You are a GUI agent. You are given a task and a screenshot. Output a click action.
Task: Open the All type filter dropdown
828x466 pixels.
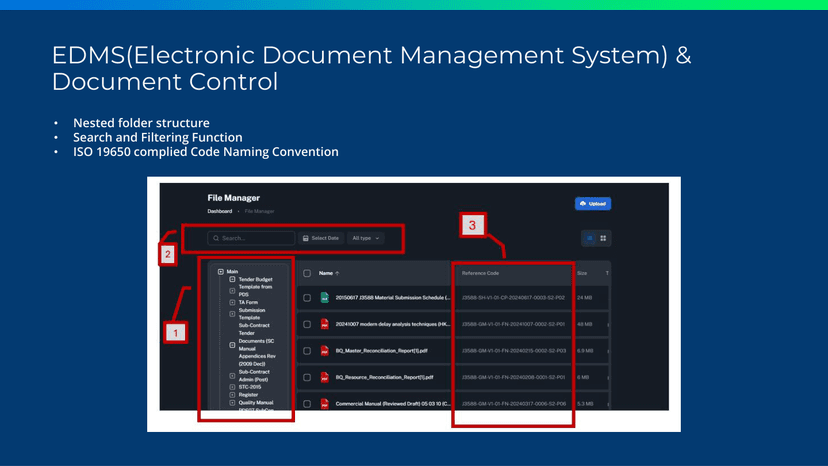click(365, 238)
